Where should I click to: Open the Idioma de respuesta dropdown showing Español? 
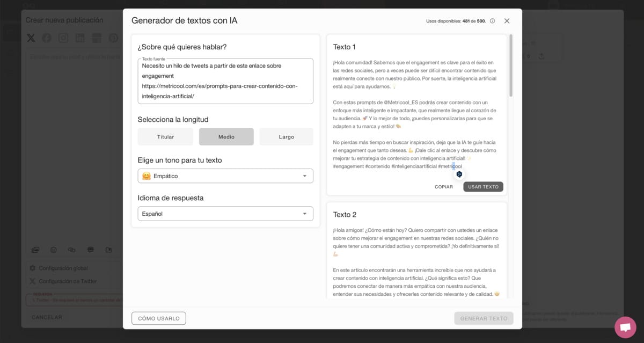(x=225, y=214)
